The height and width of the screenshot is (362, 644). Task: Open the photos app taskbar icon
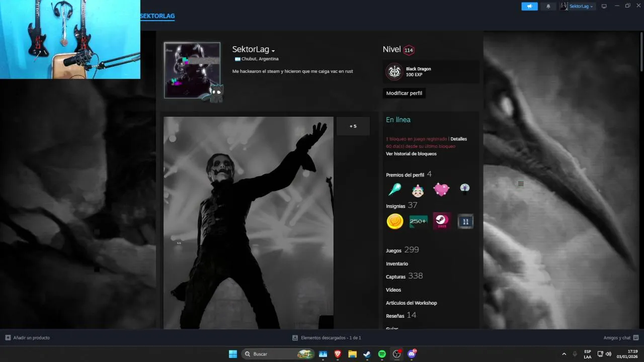point(323,354)
